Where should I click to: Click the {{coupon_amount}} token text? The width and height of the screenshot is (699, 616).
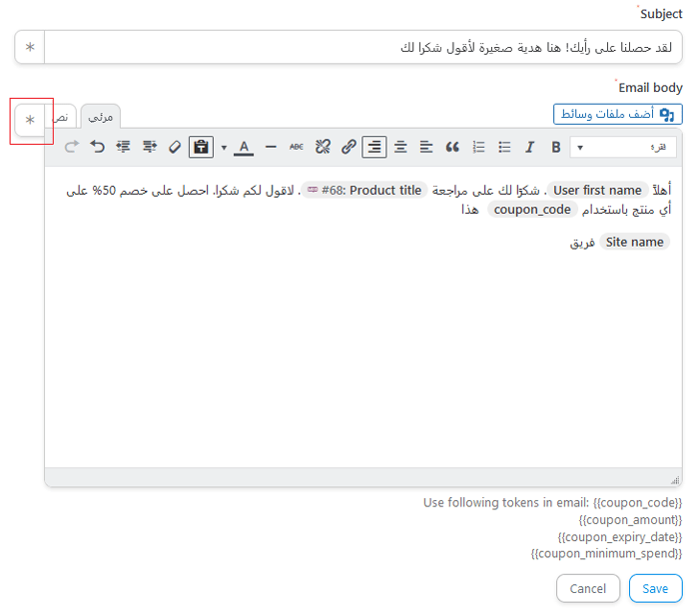point(630,520)
